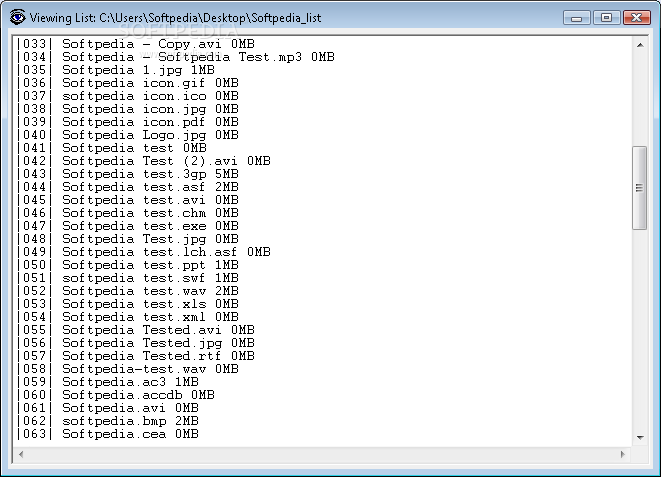Click the vertical scrollbar down arrow
This screenshot has width=661, height=477.
(640, 438)
